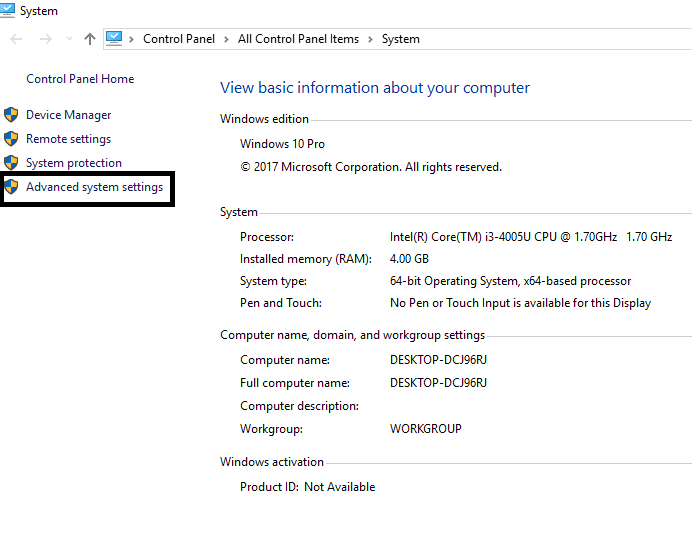
Task: Open Advanced system settings link
Action: click(x=94, y=187)
